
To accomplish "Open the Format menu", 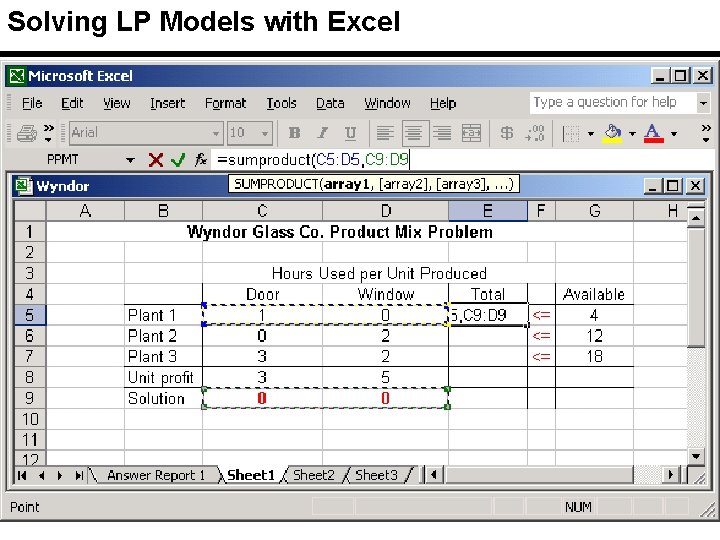I will pyautogui.click(x=225, y=103).
